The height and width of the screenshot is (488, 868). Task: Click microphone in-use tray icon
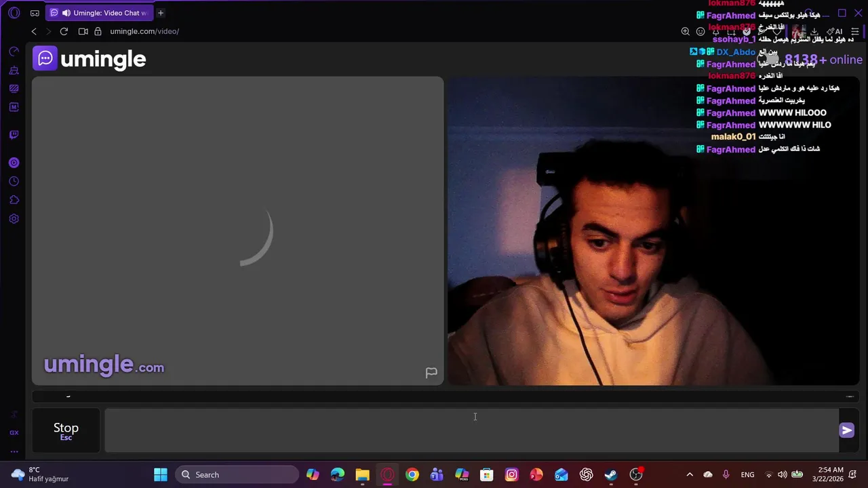726,474
